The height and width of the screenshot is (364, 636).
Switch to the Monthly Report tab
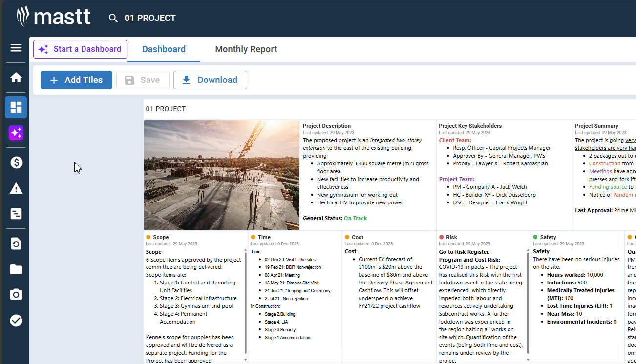(246, 49)
